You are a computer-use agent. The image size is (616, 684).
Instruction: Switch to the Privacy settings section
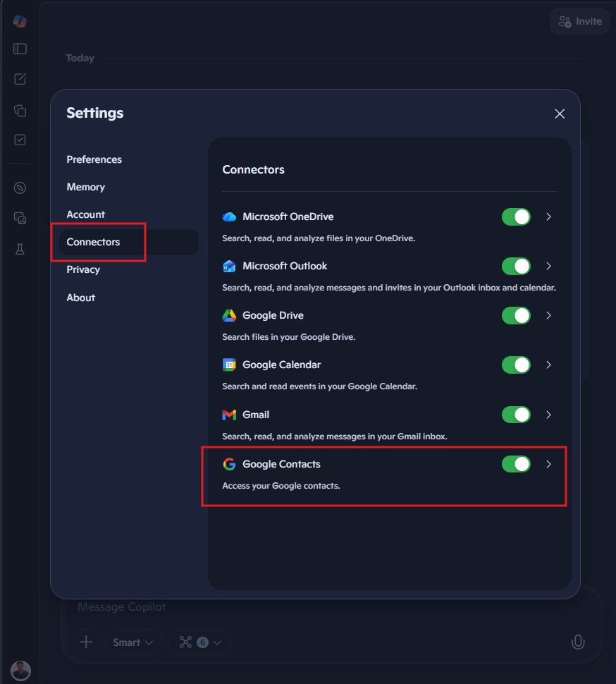point(83,269)
